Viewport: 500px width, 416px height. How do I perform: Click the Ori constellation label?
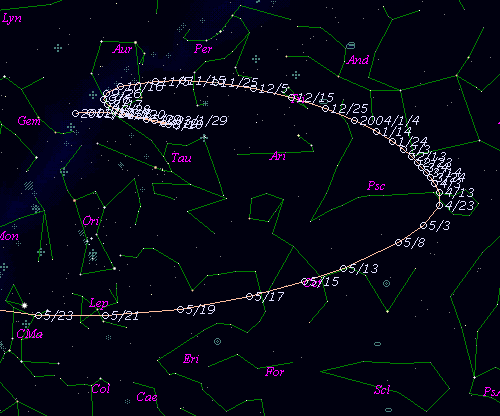coord(91,221)
